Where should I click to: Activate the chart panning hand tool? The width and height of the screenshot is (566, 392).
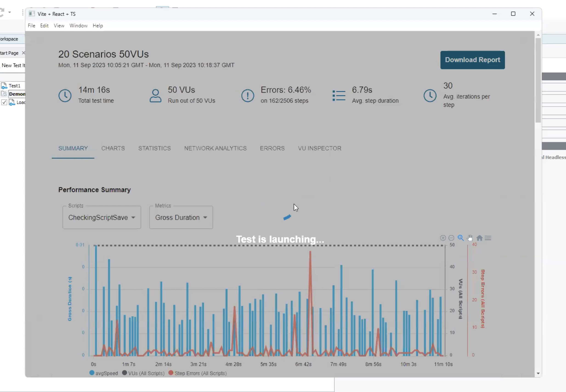(x=470, y=238)
